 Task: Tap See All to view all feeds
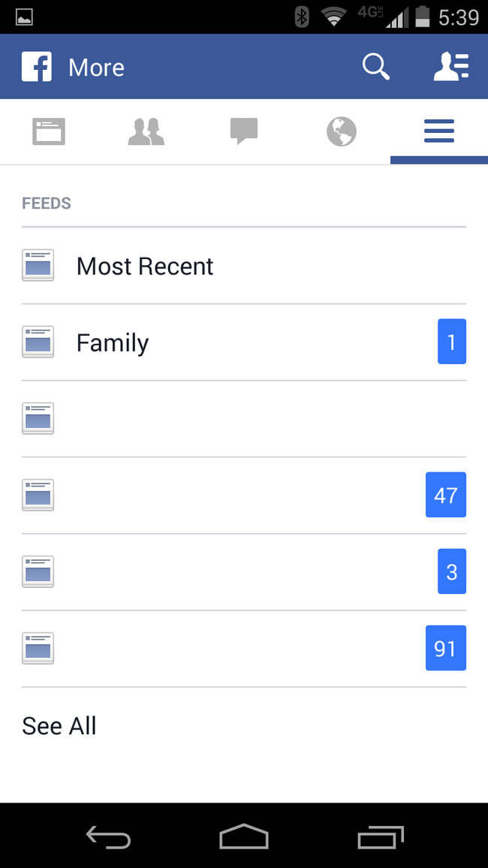tap(59, 725)
